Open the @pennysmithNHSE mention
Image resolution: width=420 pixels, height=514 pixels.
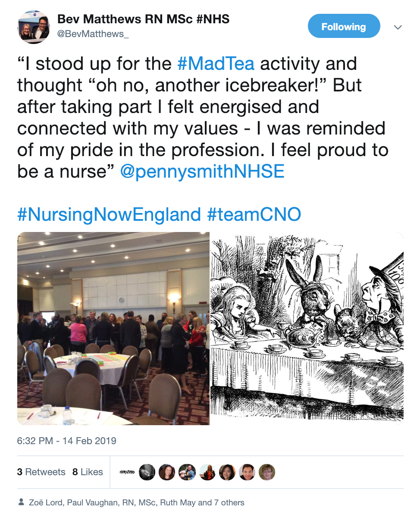[202, 172]
